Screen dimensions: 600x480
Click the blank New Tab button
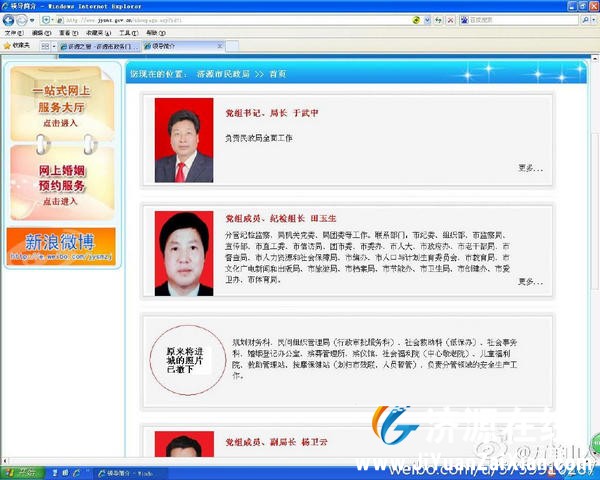(232, 46)
